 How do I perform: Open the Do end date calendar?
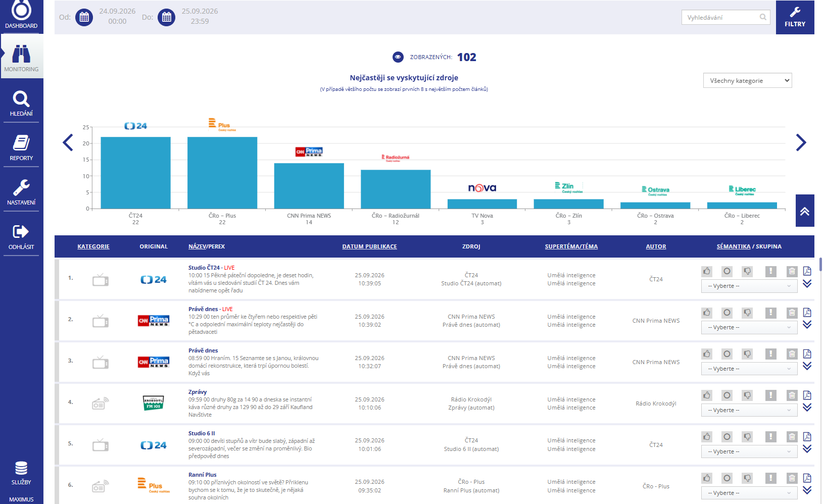[166, 17]
